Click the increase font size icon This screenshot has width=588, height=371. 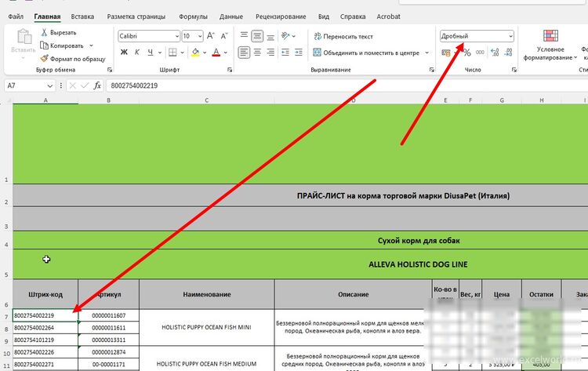pos(211,36)
